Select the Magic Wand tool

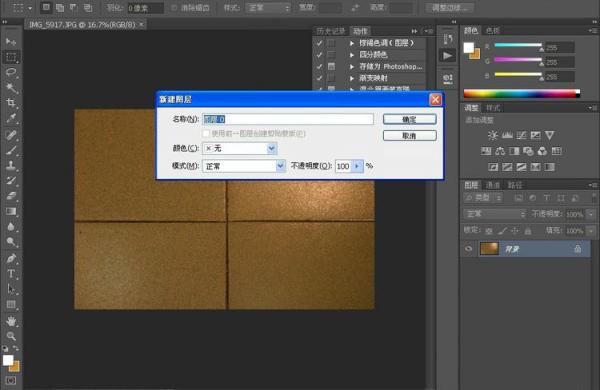11,88
